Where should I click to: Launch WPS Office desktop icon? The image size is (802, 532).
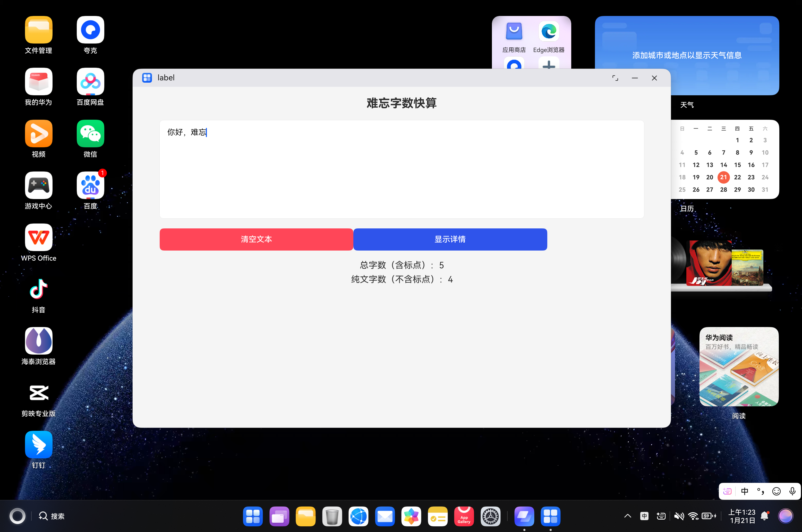(38, 237)
